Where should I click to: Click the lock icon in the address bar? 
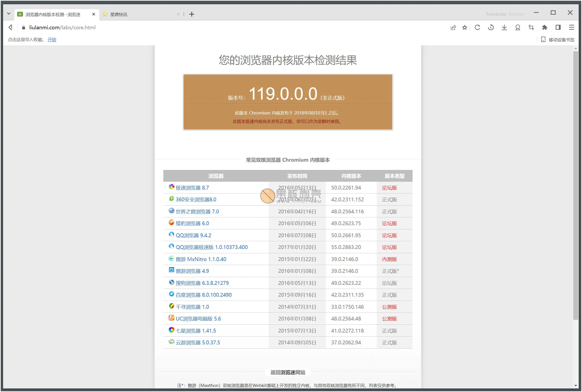point(23,27)
